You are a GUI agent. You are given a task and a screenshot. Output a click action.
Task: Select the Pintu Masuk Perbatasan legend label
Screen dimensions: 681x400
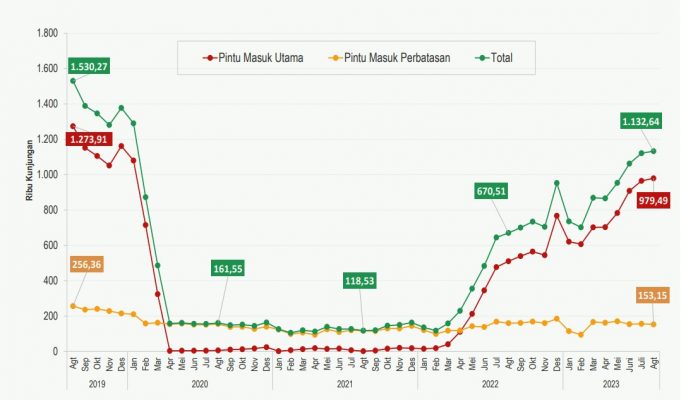pos(397,57)
